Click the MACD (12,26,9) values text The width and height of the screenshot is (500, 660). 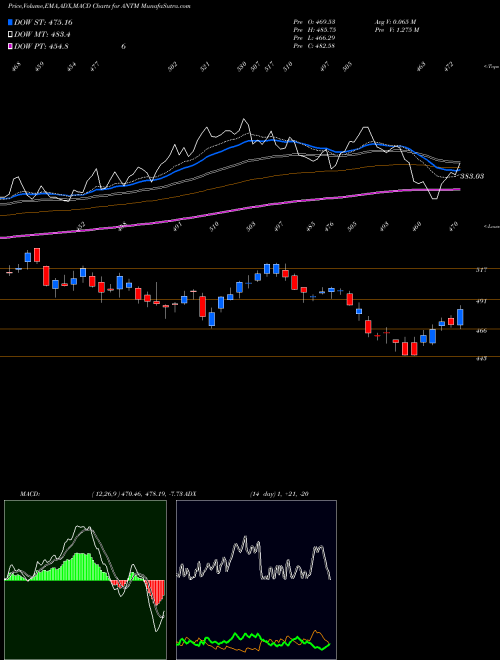[x=136, y=493]
